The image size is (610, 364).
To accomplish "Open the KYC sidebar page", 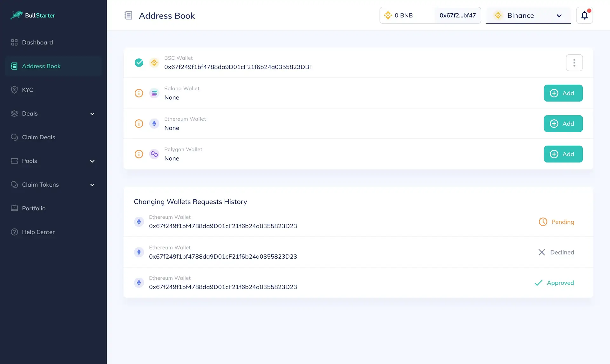I will [x=27, y=90].
